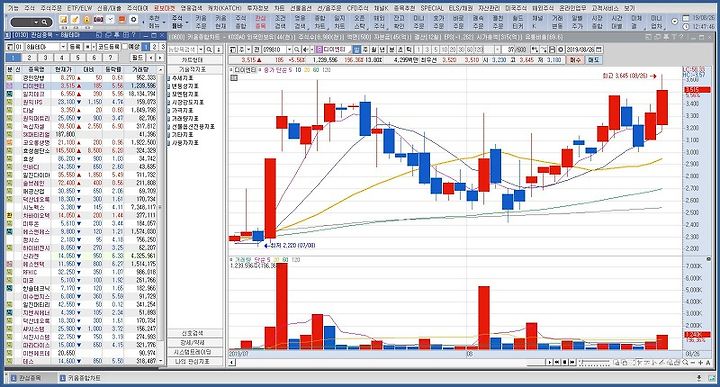Toggle the 월 monthly period button
Viewport: 720px width, 387px height.
[374, 50]
